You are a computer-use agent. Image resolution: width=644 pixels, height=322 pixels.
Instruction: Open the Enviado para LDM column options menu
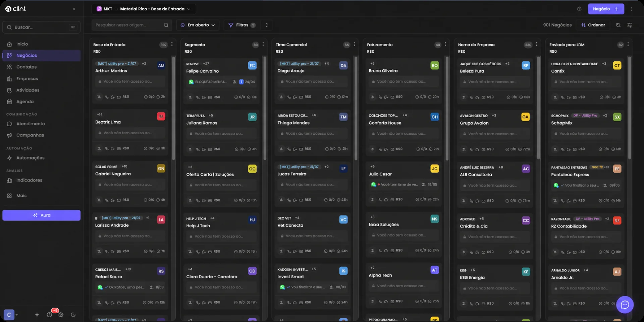628,44
